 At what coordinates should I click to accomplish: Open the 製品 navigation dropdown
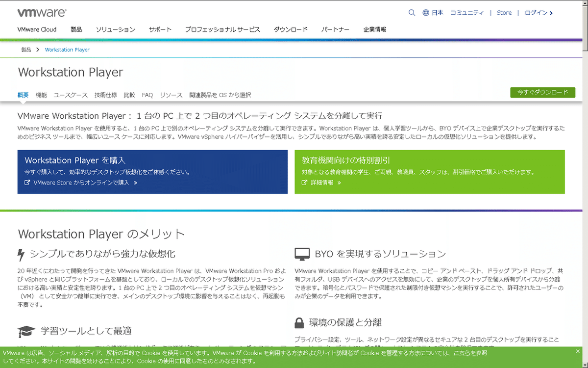tap(76, 29)
